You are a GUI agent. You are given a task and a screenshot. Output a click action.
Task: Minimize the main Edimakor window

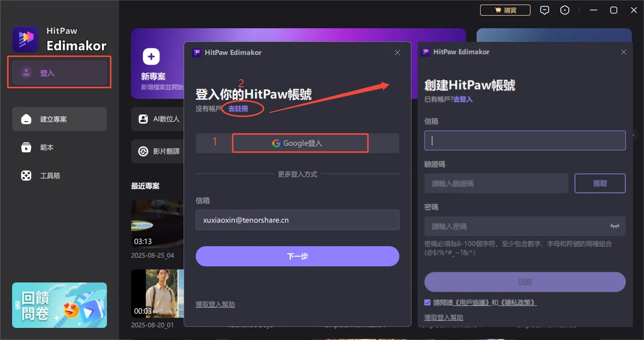click(x=593, y=10)
